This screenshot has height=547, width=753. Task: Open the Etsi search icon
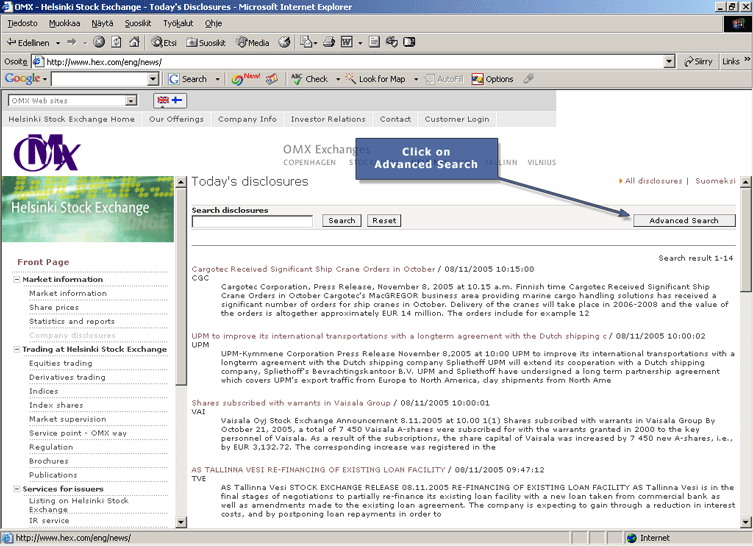tap(164, 42)
